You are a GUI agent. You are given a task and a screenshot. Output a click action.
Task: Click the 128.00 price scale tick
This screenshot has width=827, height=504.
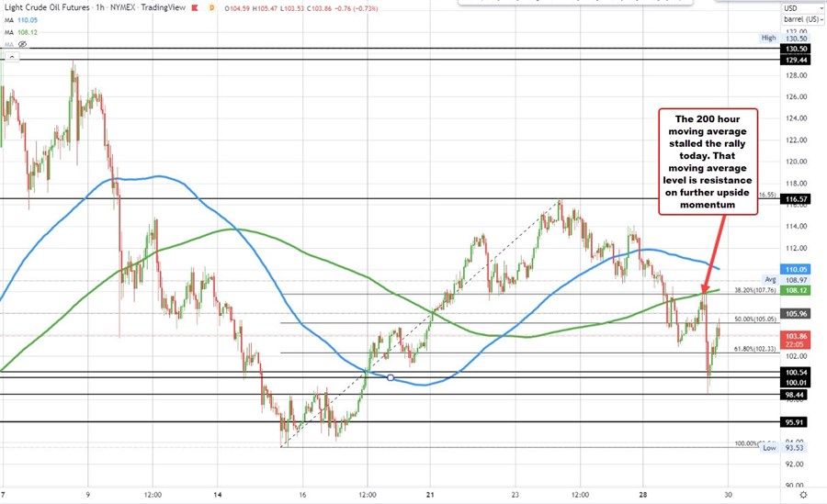(x=796, y=75)
